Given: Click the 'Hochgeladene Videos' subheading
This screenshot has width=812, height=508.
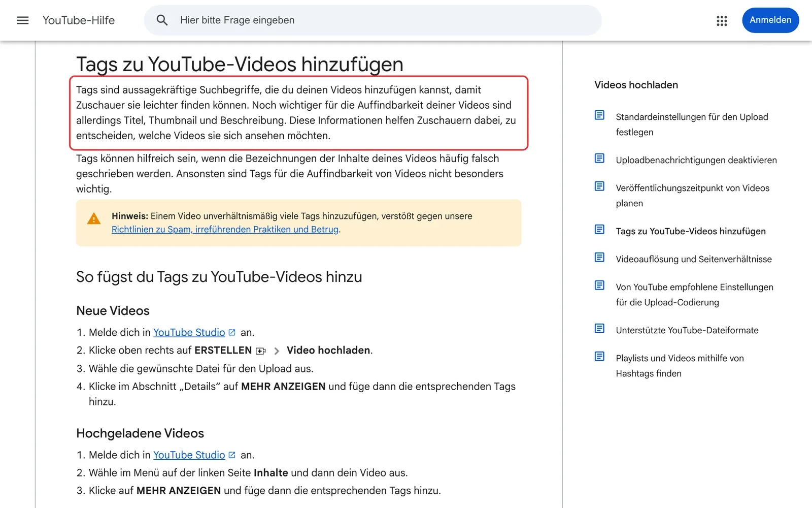Looking at the screenshot, I should point(140,433).
